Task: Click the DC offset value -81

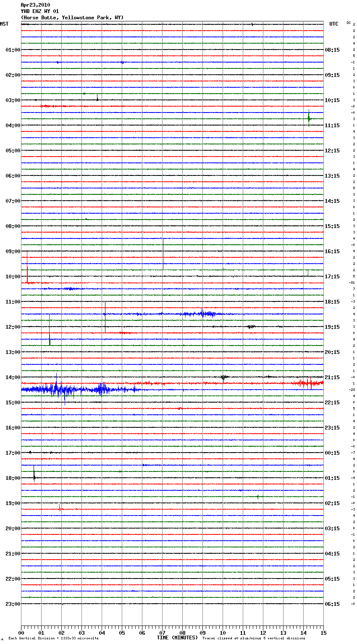Action: 352,283
